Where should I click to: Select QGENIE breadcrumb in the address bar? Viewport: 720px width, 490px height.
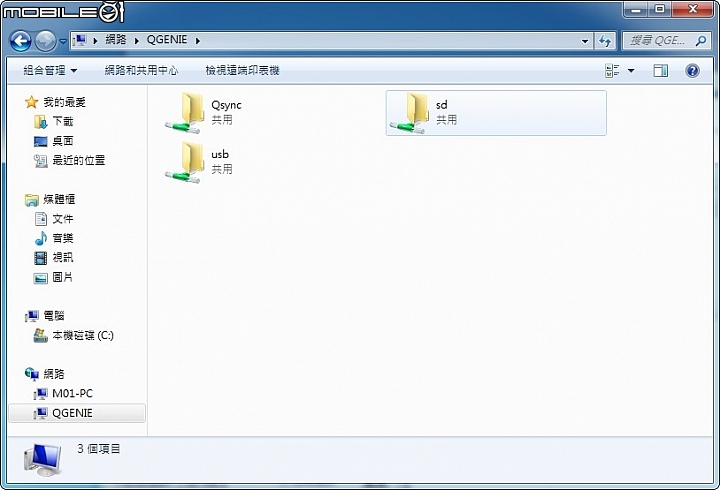167,40
